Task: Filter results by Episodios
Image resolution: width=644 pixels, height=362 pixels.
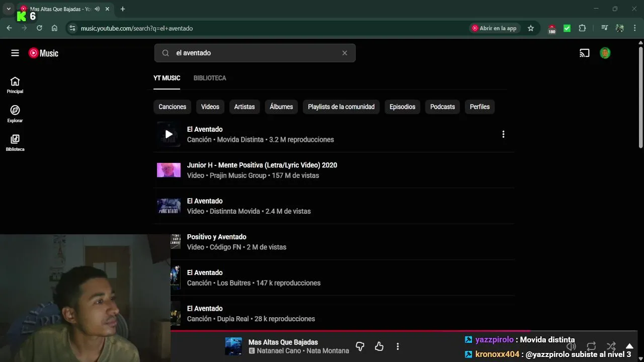Action: pyautogui.click(x=403, y=107)
